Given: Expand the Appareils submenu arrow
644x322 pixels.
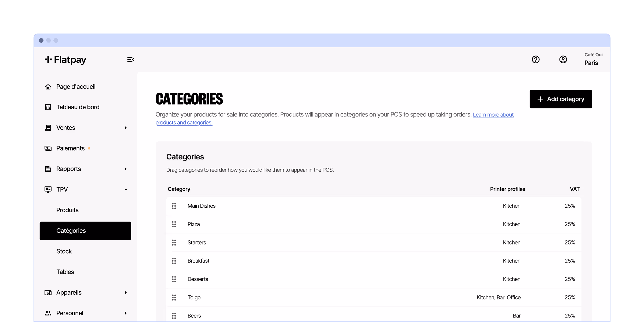Looking at the screenshot, I should 126,292.
